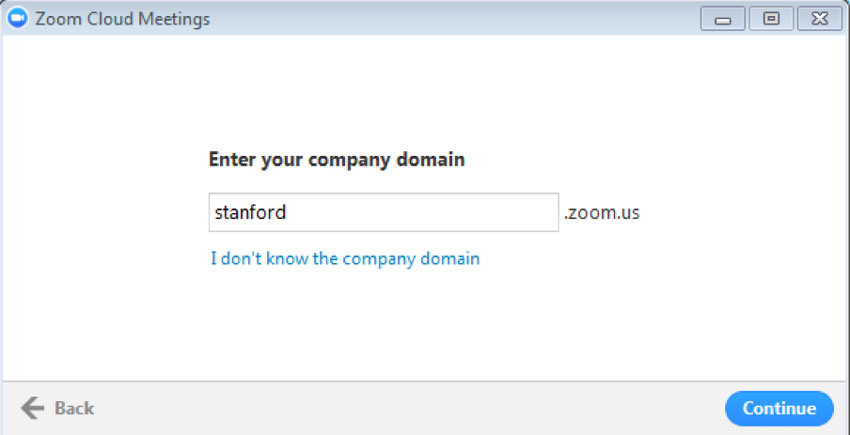
Task: Maximize the Zoom Cloud Meetings window
Action: click(x=771, y=18)
